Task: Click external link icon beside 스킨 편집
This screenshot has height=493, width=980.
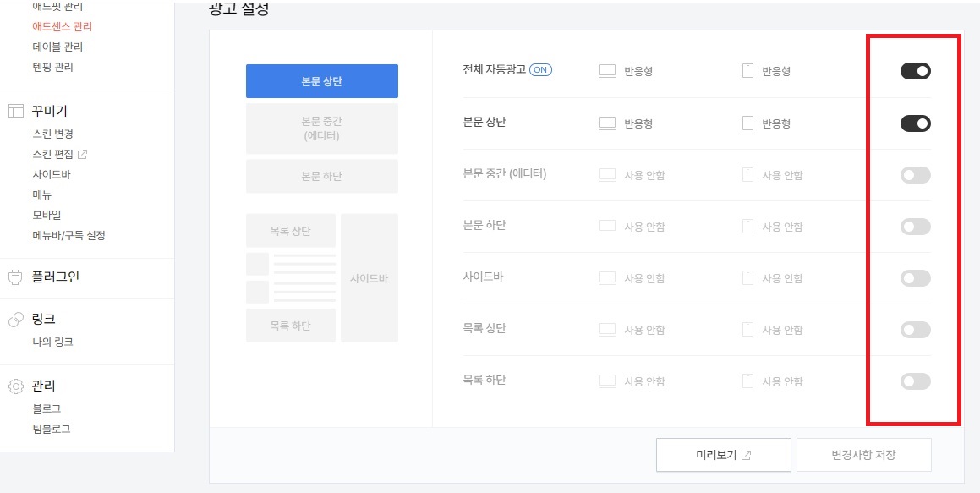Action: (x=82, y=154)
